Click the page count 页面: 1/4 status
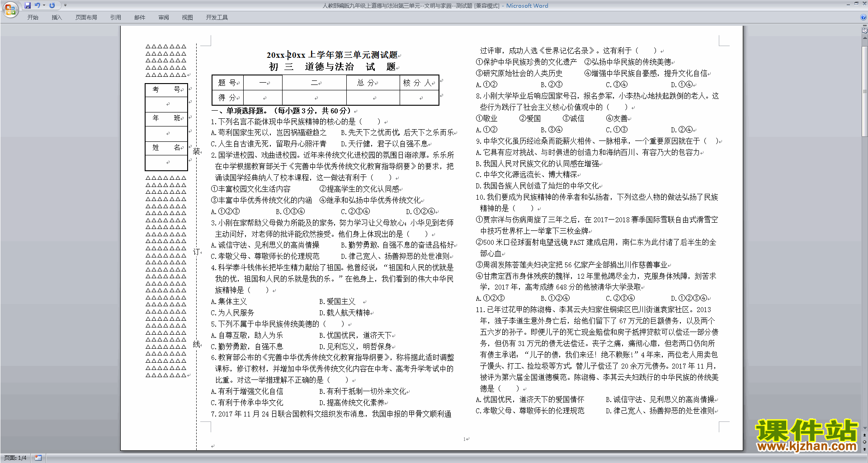This screenshot has width=868, height=463. point(15,458)
